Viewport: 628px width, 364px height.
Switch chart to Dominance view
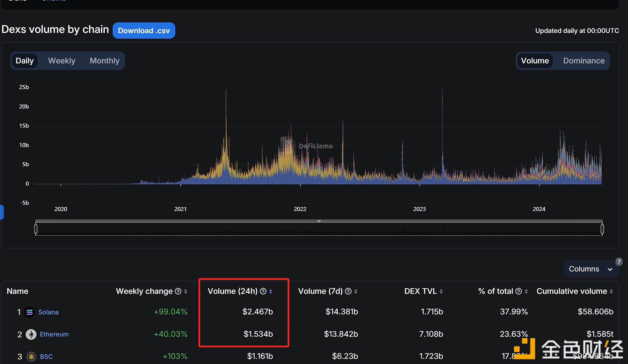click(584, 61)
